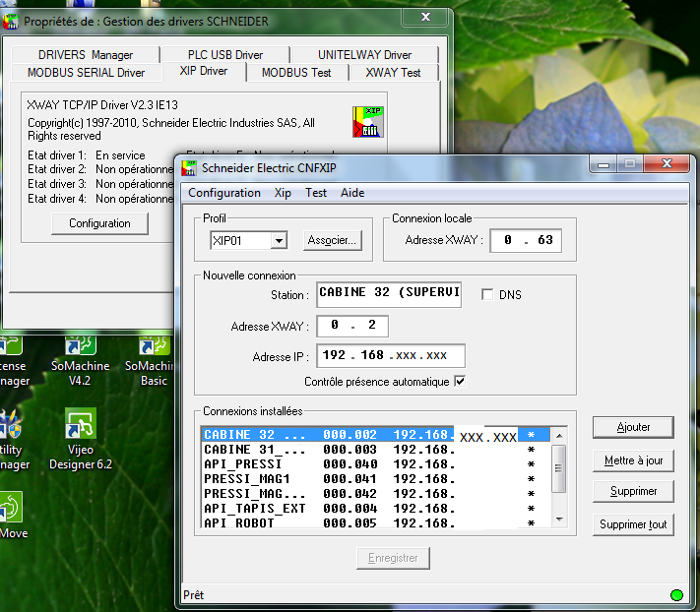Launch Vijeo Designer 6.2 desktop icon

click(81, 440)
